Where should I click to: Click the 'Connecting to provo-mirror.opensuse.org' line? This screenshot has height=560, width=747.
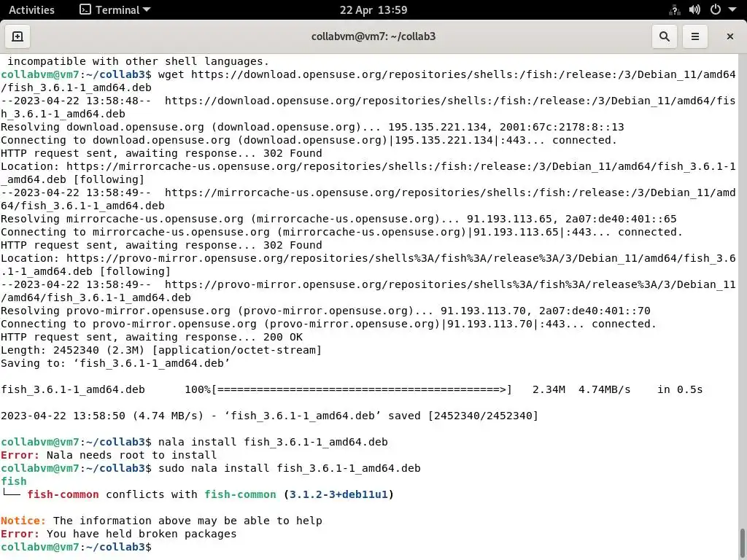(x=329, y=324)
